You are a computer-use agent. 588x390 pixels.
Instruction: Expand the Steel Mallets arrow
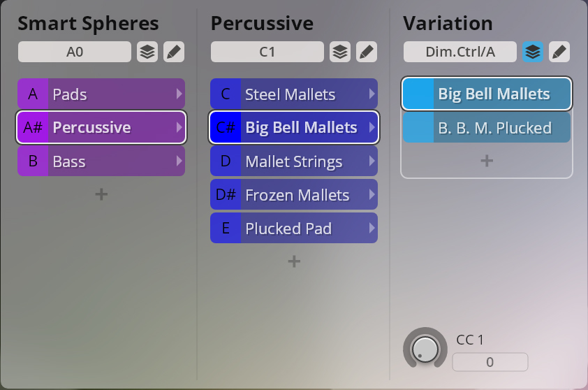(372, 94)
